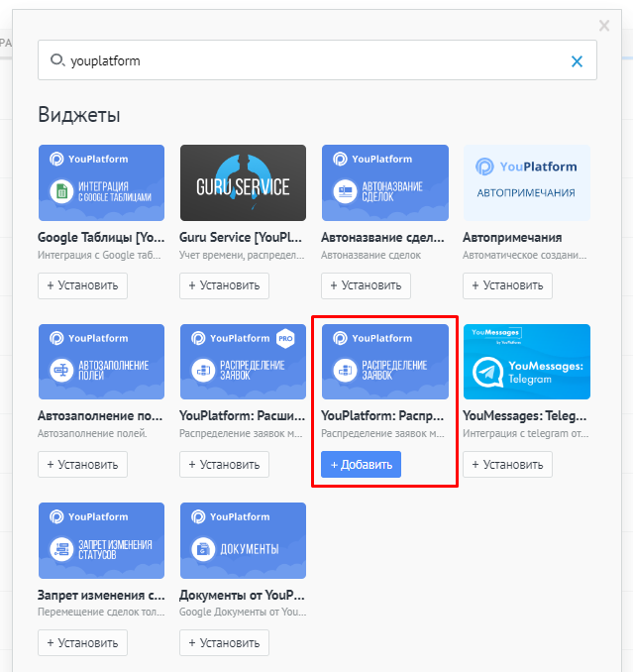Screen dimensions: 633x672
Task: Click the title 'YouPlatform: Расши...'
Action: coord(243,416)
